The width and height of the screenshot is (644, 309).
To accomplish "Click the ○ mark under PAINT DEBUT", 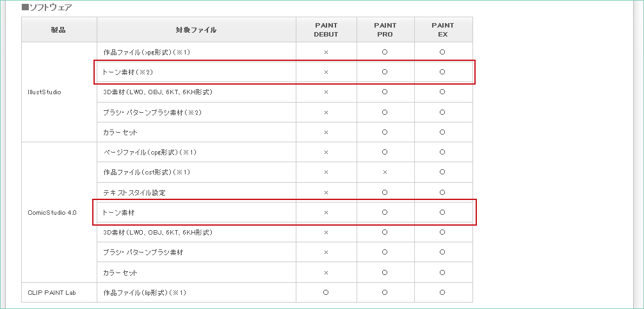I will point(326,293).
